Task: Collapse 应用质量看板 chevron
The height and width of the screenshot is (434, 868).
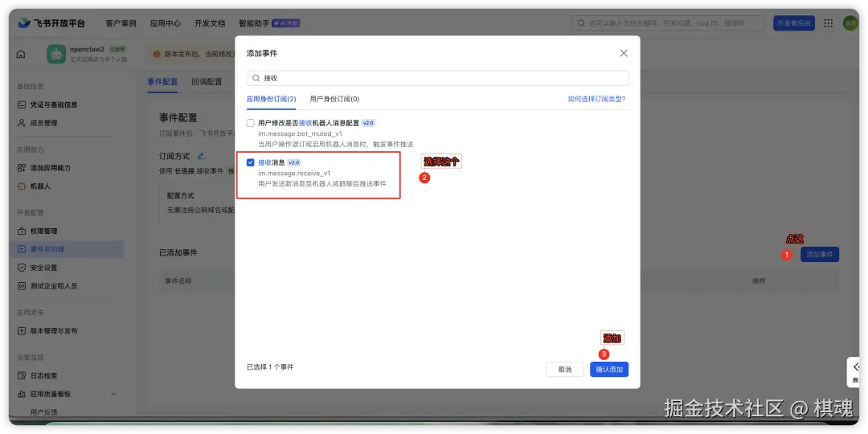Action: (113, 394)
